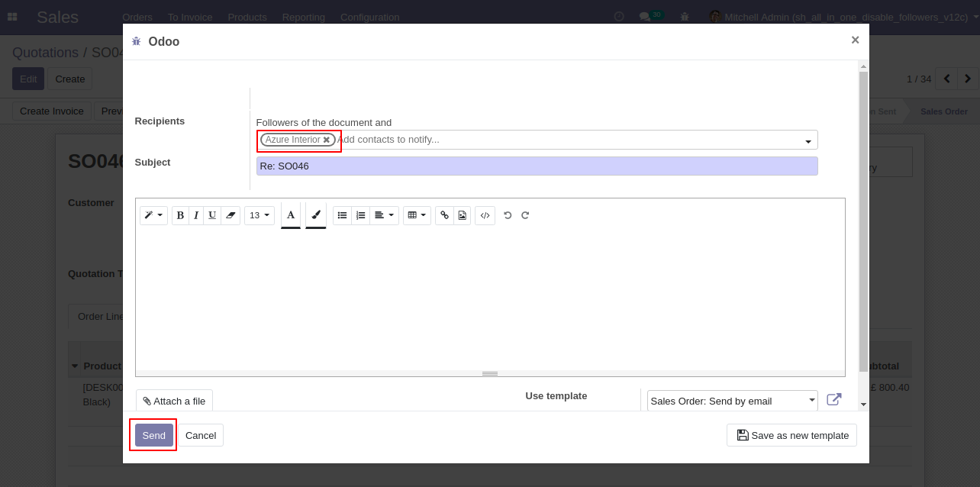Viewport: 980px width, 487px height.
Task: Toggle underline formatting
Action: (x=212, y=215)
